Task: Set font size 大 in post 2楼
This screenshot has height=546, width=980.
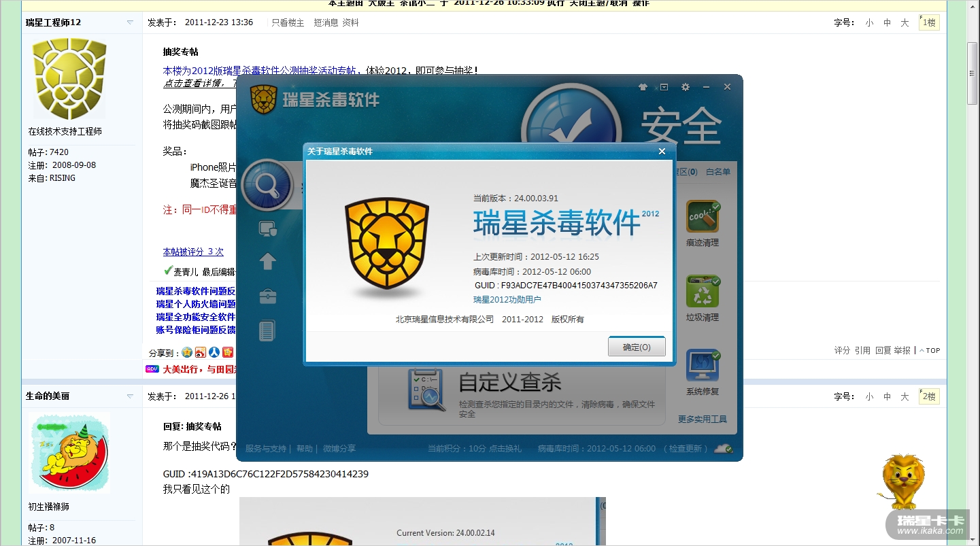Action: [905, 396]
